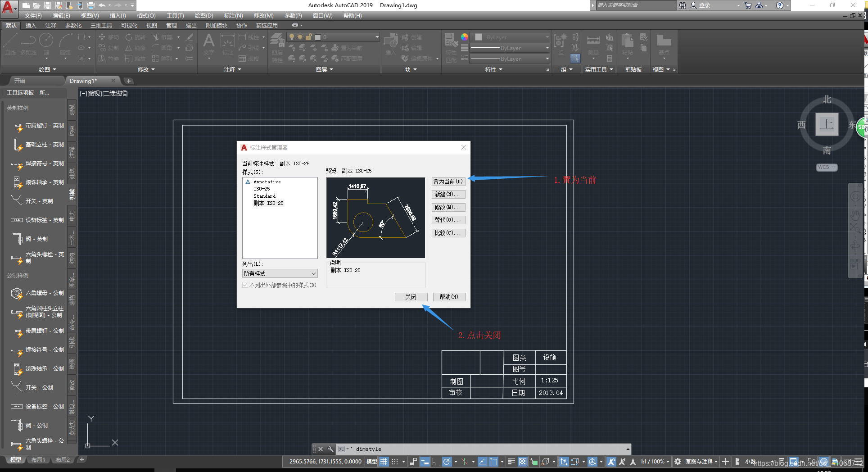The image size is (868, 472).
Task: Select the Dimension (标注) tool
Action: click(228, 44)
